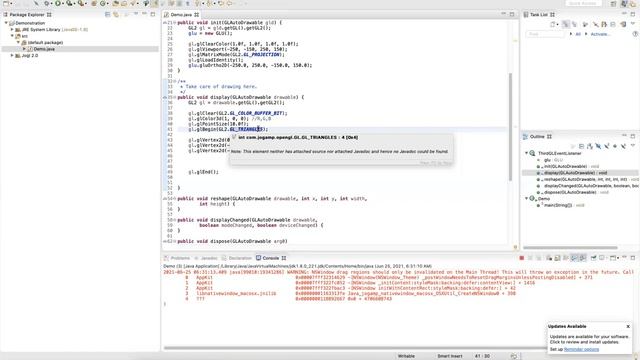The width and height of the screenshot is (640, 360).
Task: Click the Outline horizontal scrollbar
Action: click(570, 248)
